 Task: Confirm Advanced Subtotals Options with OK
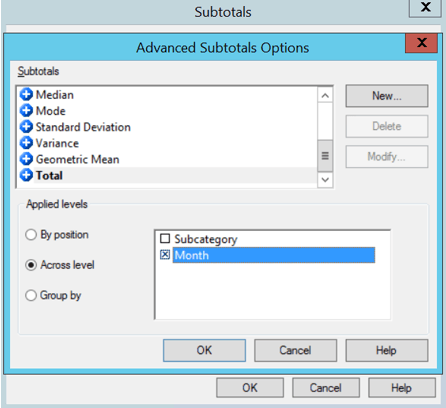pyautogui.click(x=204, y=350)
